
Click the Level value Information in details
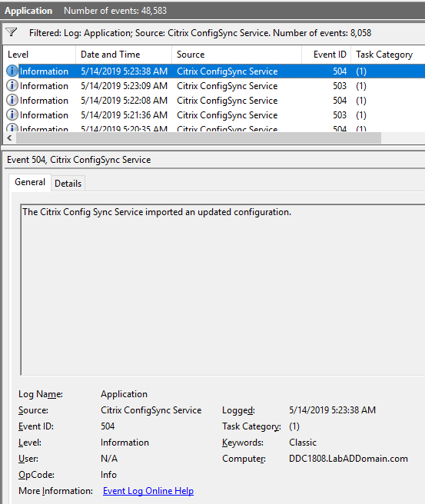(125, 443)
